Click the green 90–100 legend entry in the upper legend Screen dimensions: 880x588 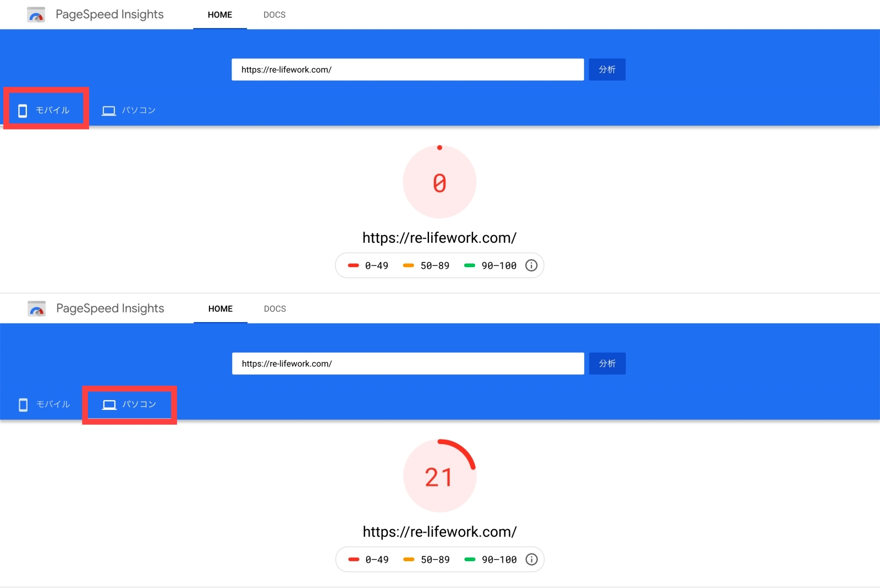click(x=491, y=265)
